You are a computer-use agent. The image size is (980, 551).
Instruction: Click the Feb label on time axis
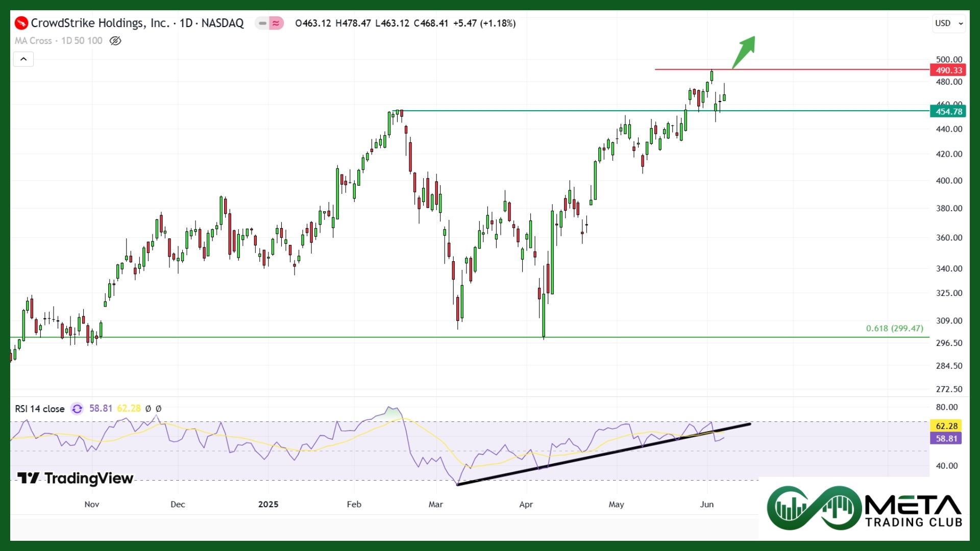354,504
